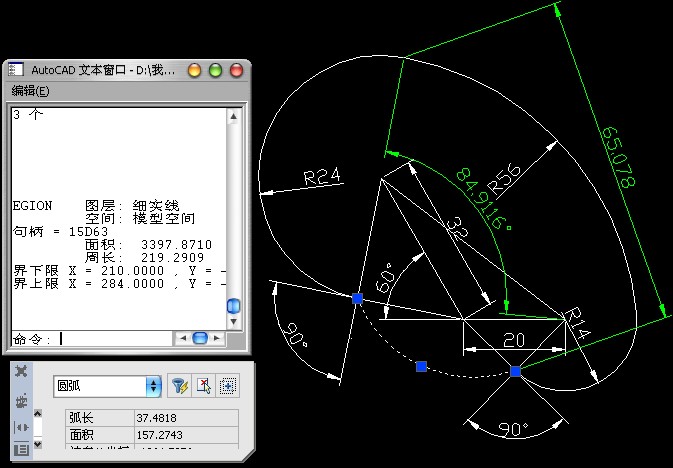Viewport: 673px width, 468px height.
Task: Close the AutoCAD text window with red button
Action: 236,70
